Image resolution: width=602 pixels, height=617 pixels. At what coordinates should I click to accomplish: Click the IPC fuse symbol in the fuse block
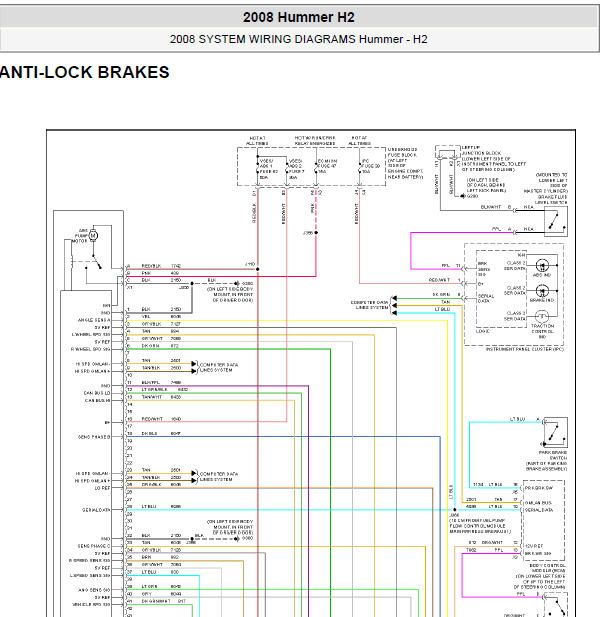pos(359,170)
